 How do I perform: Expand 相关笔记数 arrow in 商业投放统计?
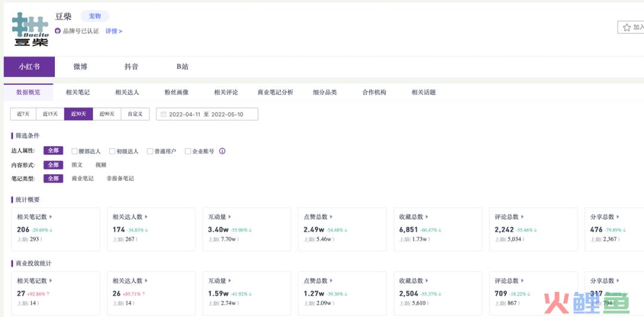51,281
